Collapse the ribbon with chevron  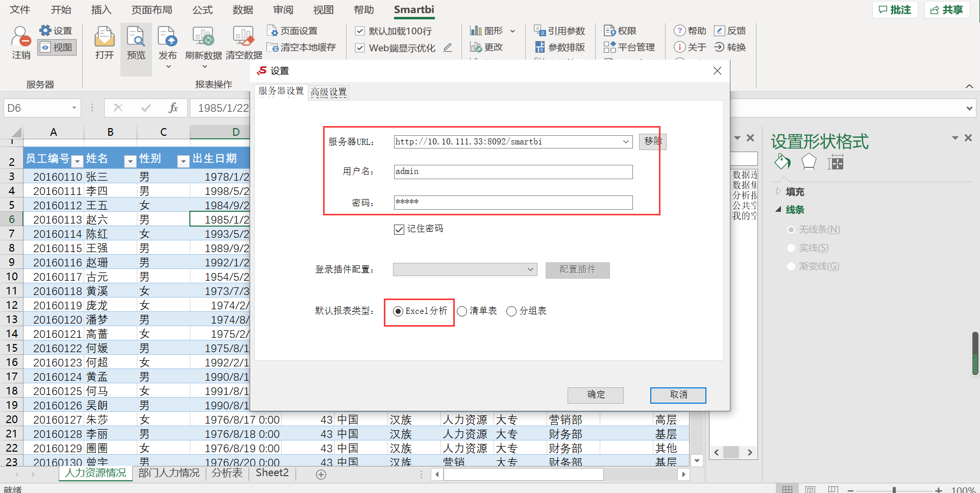[969, 86]
